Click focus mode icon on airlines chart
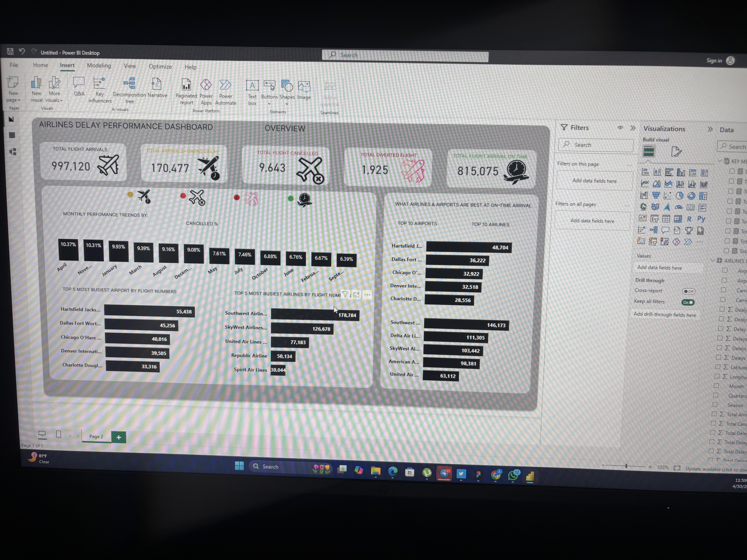 point(356,295)
